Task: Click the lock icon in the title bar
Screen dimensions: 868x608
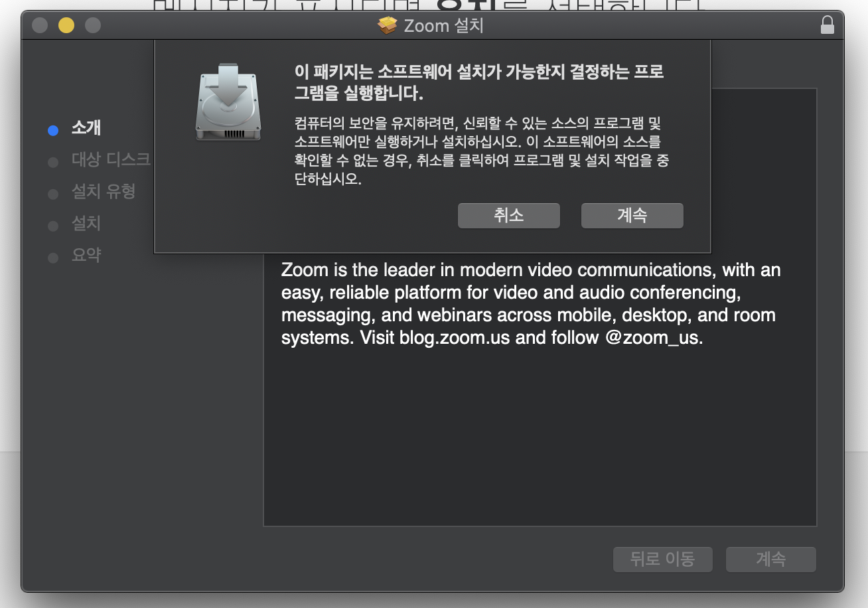Action: [x=827, y=25]
